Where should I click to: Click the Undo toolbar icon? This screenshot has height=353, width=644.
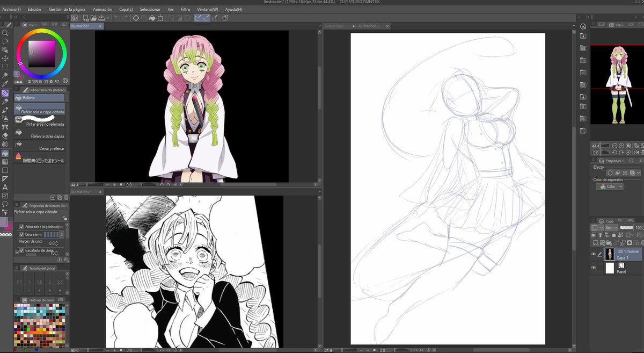click(x=117, y=18)
